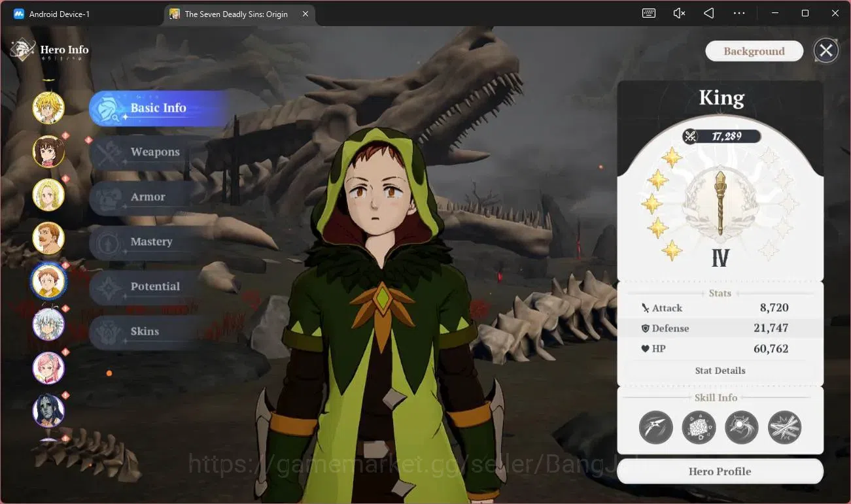Click the Defense value 21,747
The height and width of the screenshot is (504, 851).
[771, 328]
